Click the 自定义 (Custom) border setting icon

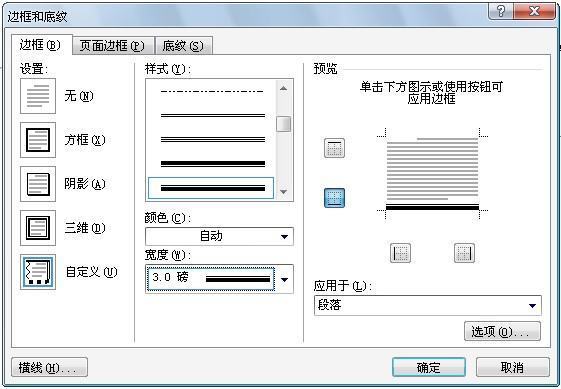click(38, 272)
